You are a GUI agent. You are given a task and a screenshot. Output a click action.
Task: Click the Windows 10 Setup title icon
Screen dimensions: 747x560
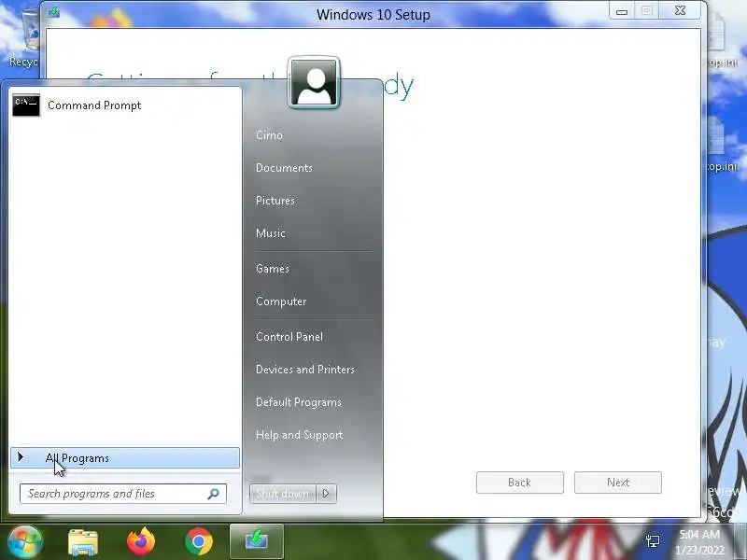54,12
